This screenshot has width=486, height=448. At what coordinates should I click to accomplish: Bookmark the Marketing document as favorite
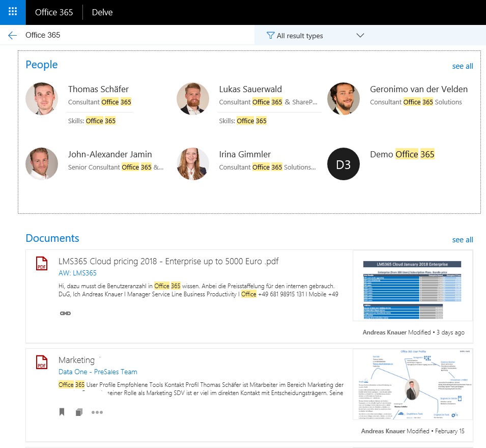pos(62,412)
